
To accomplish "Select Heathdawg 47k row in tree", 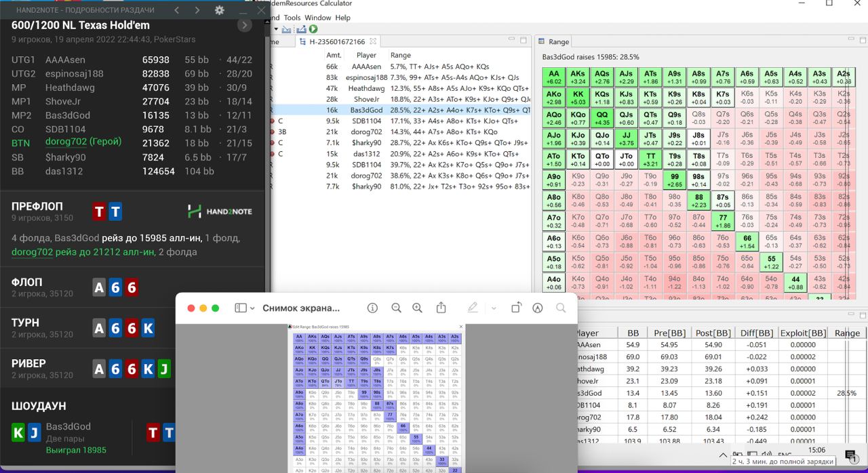I will (x=400, y=88).
